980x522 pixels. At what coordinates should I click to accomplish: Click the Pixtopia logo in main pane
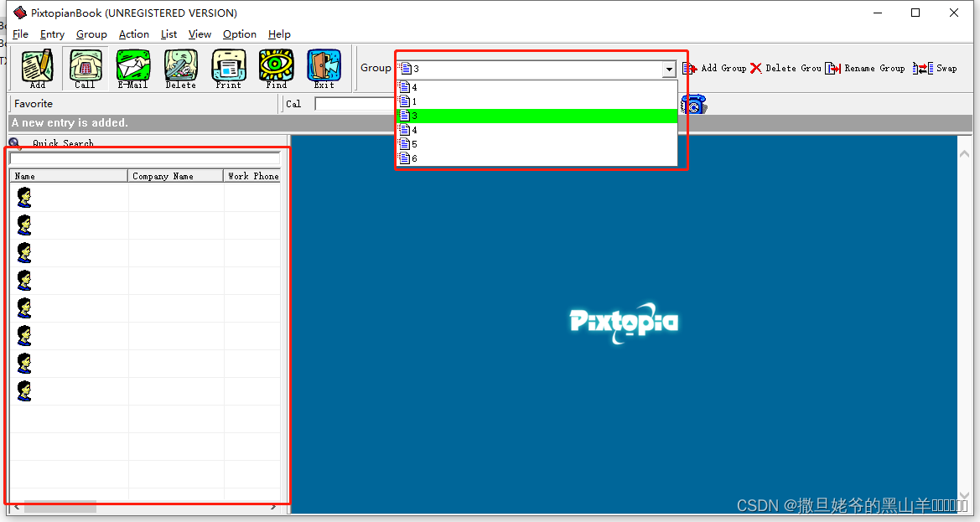click(624, 323)
